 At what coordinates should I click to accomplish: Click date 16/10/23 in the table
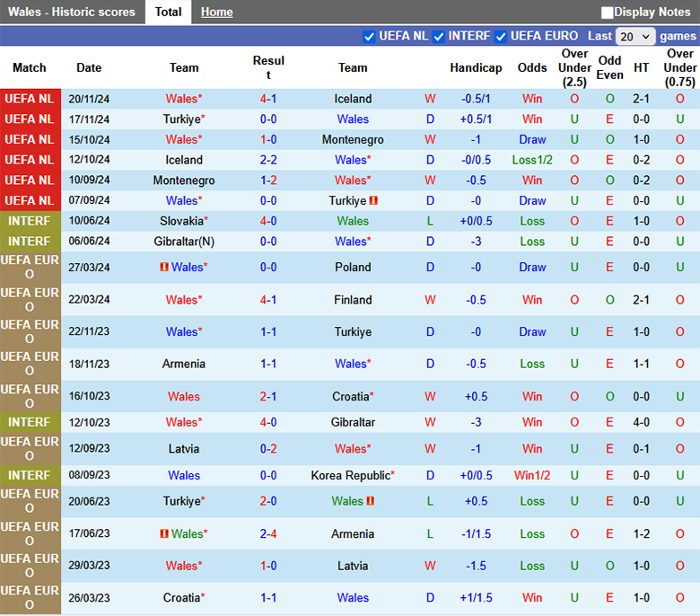[x=89, y=396]
